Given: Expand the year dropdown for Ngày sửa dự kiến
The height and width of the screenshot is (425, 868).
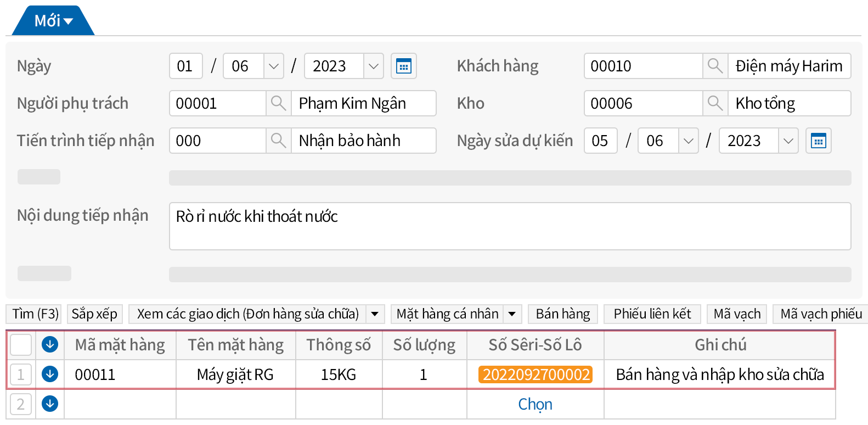Looking at the screenshot, I should [x=788, y=141].
